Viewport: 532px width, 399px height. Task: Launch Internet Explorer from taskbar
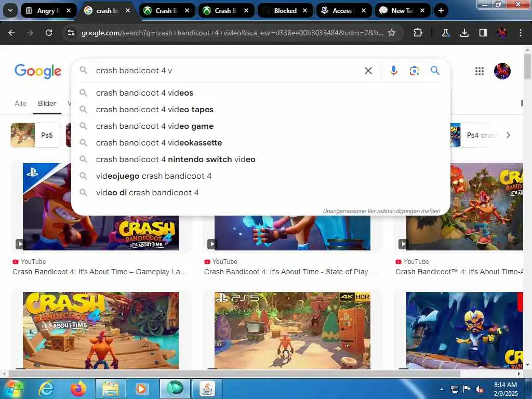coord(46,389)
